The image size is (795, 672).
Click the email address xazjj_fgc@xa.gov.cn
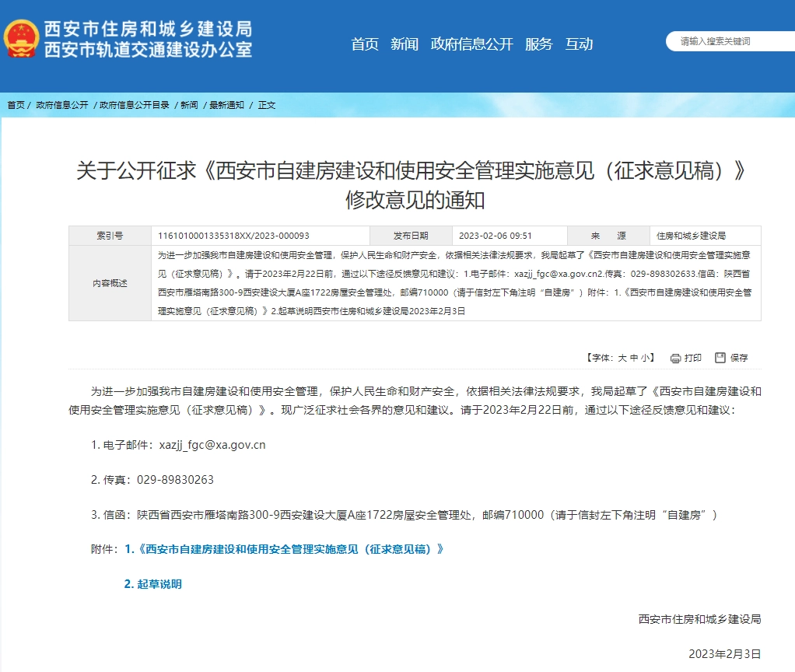coord(215,445)
